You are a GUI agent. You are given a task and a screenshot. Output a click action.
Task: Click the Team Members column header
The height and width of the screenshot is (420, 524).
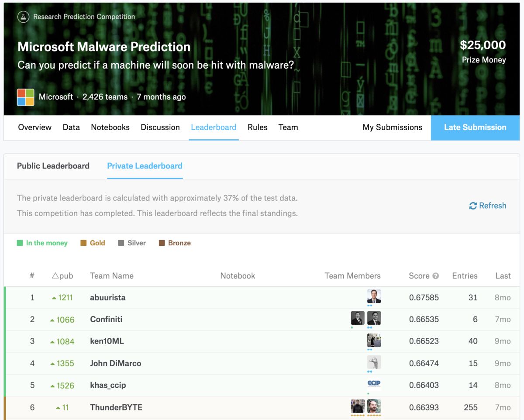353,276
